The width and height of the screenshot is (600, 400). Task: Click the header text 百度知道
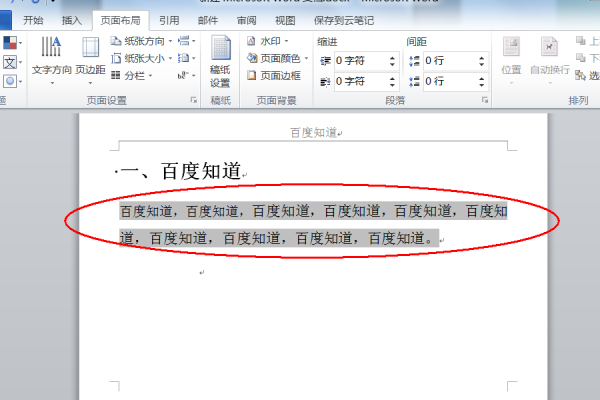click(314, 133)
